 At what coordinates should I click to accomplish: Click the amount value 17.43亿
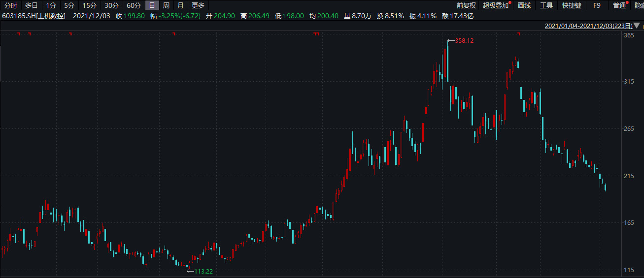462,16
